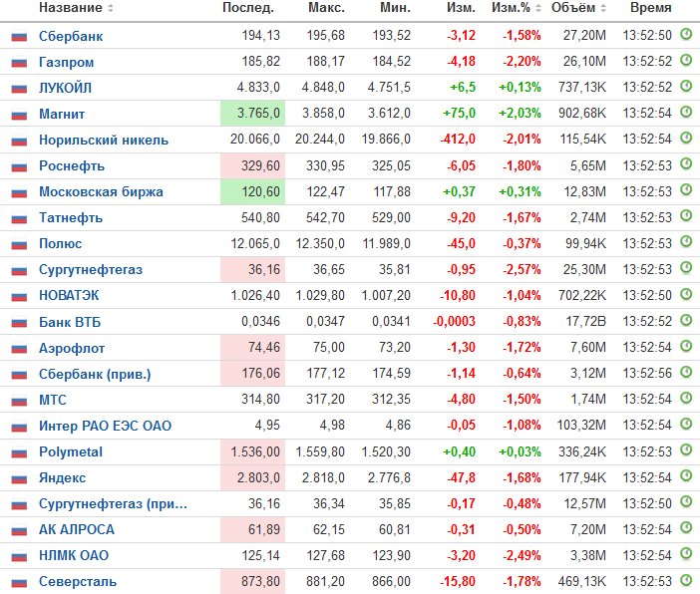Select Московская биржа last price 120,60

tap(252, 191)
